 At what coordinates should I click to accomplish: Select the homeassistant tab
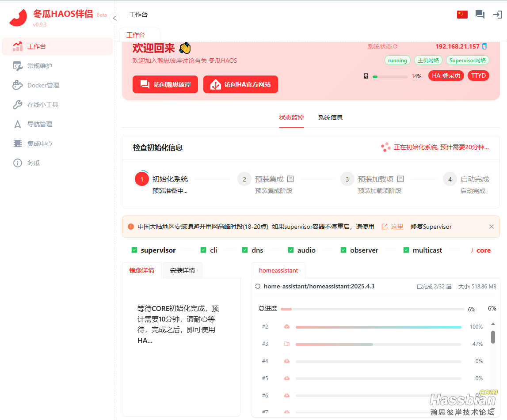(x=278, y=270)
